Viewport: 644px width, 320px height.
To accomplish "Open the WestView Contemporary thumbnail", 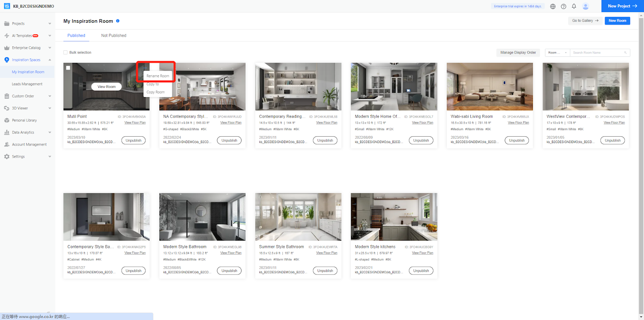I will (x=586, y=87).
